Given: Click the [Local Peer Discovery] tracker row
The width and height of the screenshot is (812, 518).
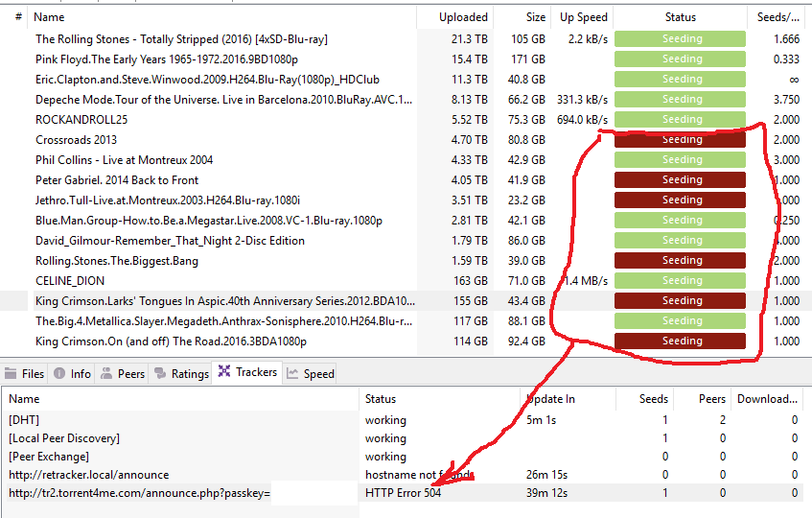Looking at the screenshot, I should pyautogui.click(x=402, y=438).
